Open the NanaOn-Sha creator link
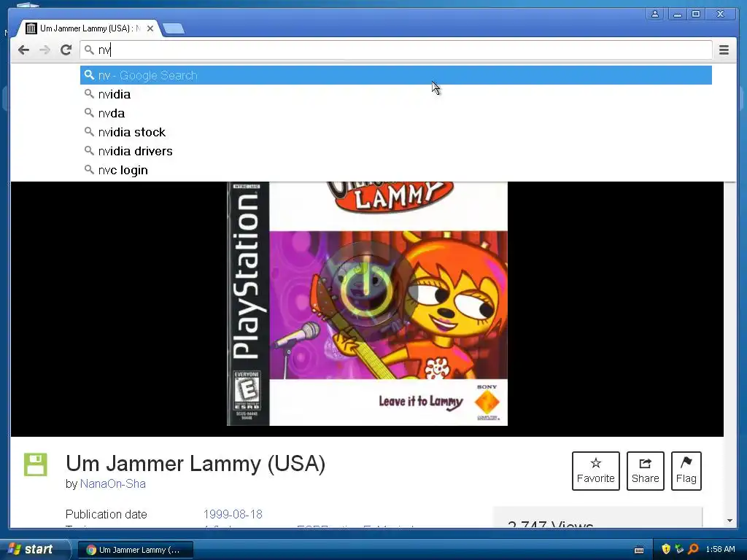The width and height of the screenshot is (747, 560). coord(113,484)
